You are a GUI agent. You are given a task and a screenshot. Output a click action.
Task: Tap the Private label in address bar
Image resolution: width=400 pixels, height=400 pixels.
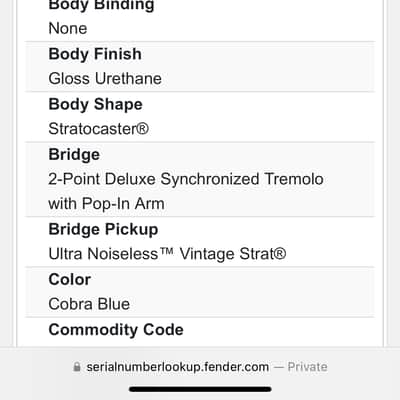[x=307, y=367]
